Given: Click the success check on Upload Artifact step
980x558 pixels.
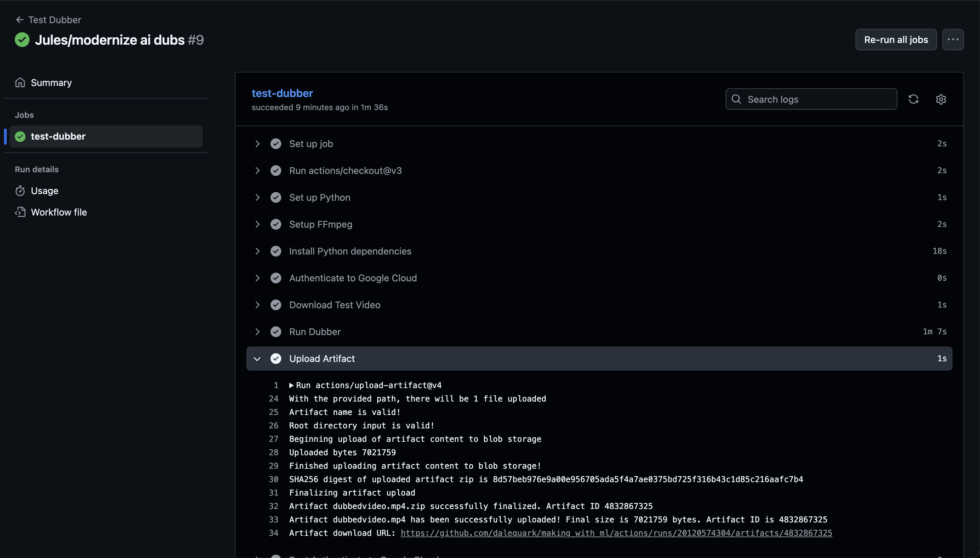Looking at the screenshot, I should [276, 358].
